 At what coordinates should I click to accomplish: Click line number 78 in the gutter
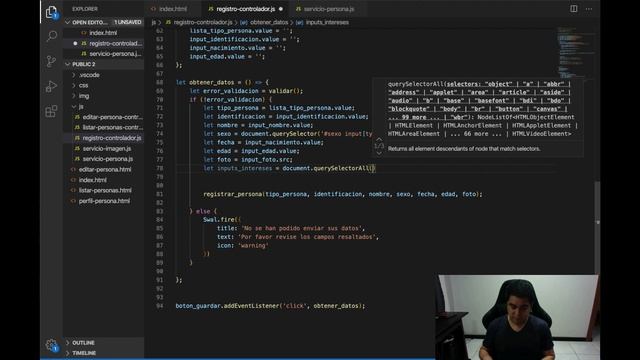click(160, 168)
